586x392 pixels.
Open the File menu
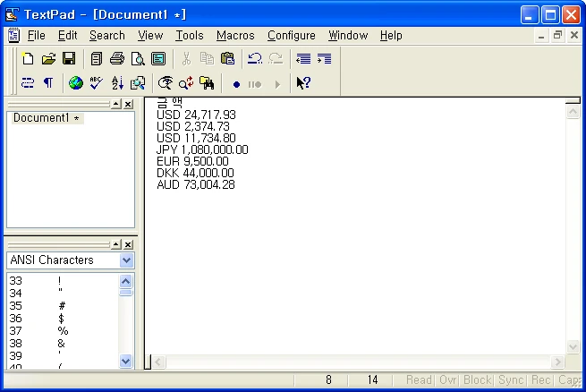click(37, 36)
